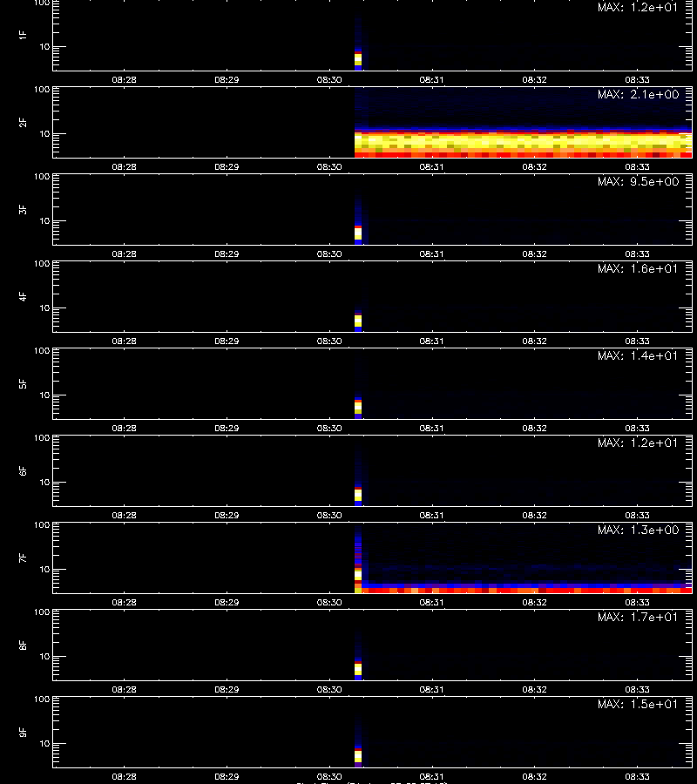Click the yellow burst spike in panel 6F
The height and width of the screenshot is (784, 697).
358,495
